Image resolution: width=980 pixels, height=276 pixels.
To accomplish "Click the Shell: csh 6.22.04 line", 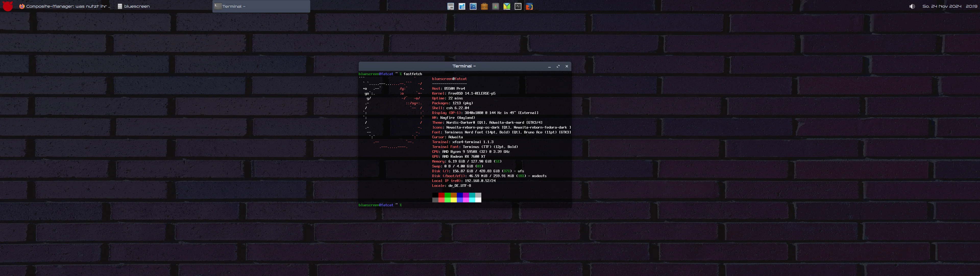I will coord(450,108).
